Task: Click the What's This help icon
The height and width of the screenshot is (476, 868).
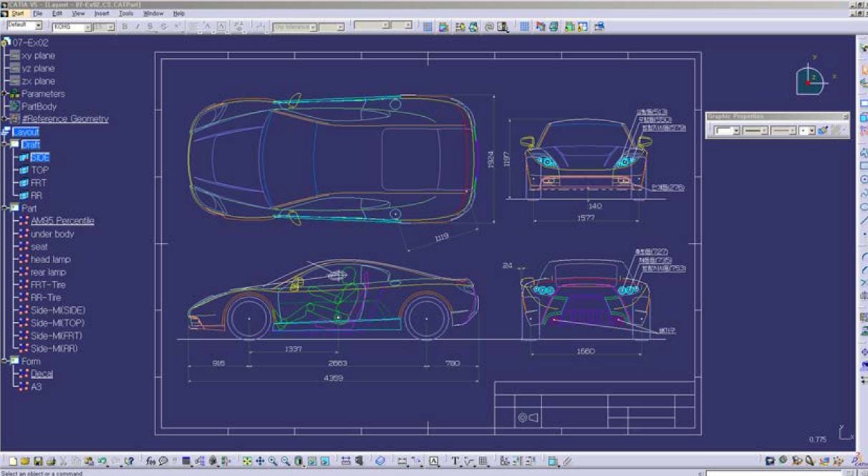Action: [x=130, y=461]
